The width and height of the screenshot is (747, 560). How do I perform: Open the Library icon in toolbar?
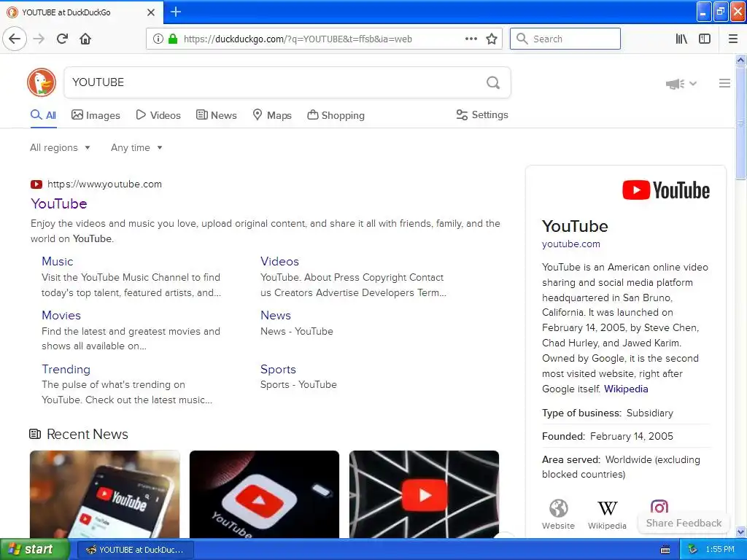click(x=681, y=39)
